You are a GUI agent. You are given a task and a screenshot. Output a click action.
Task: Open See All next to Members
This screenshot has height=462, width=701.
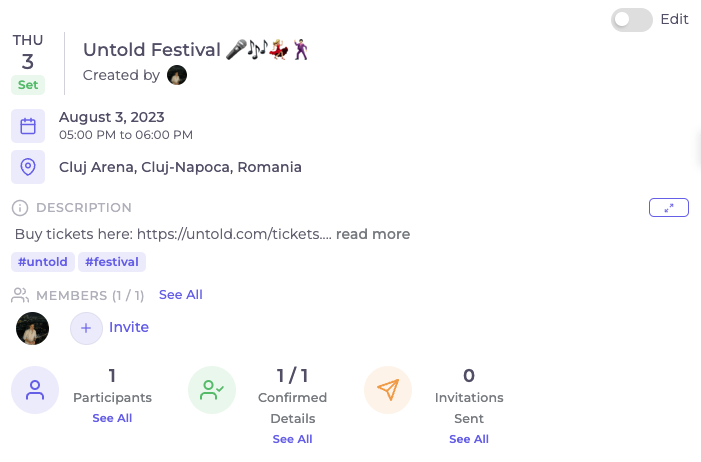(181, 295)
